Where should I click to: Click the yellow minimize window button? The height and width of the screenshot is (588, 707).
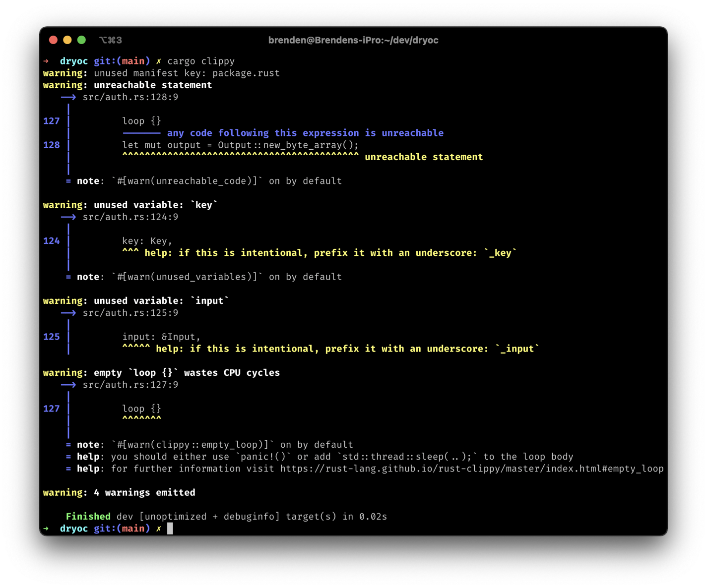67,40
